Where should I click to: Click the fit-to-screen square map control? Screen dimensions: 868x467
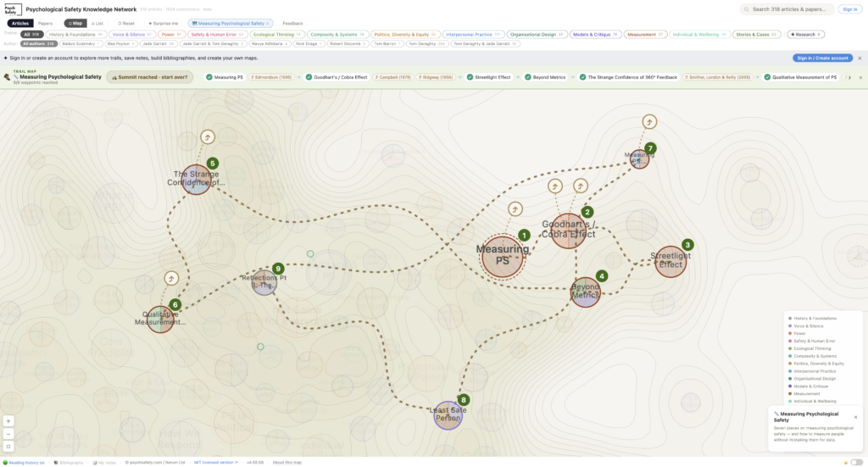coord(8,447)
